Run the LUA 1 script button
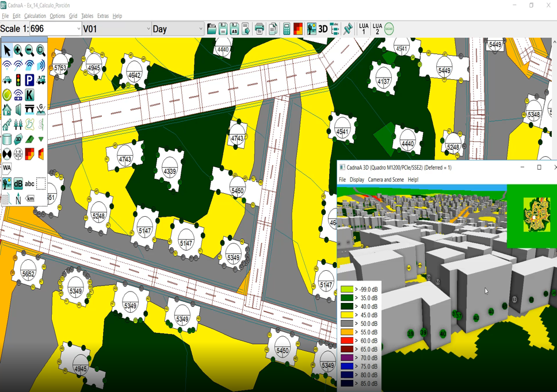Screen dimensions: 557x392 point(364,29)
